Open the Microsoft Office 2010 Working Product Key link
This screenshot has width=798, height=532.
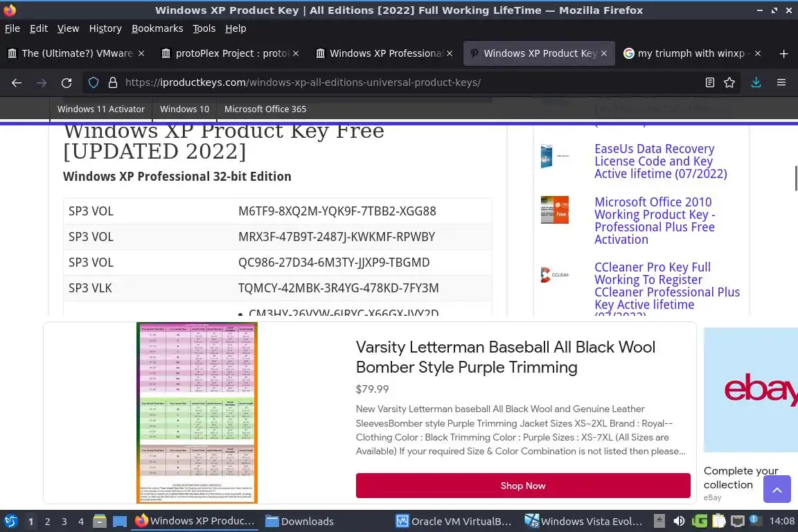[x=655, y=221]
